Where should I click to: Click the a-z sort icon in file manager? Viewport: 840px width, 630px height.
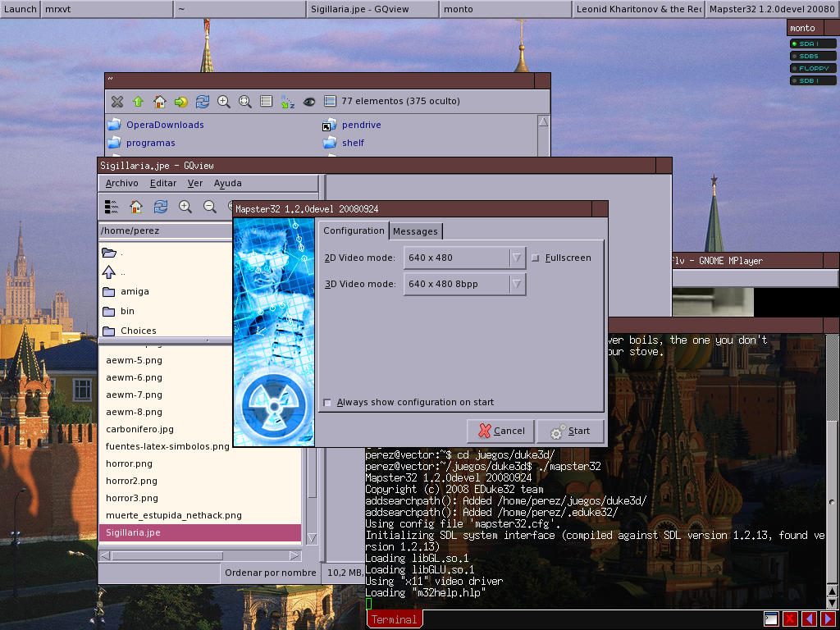pos(288,101)
